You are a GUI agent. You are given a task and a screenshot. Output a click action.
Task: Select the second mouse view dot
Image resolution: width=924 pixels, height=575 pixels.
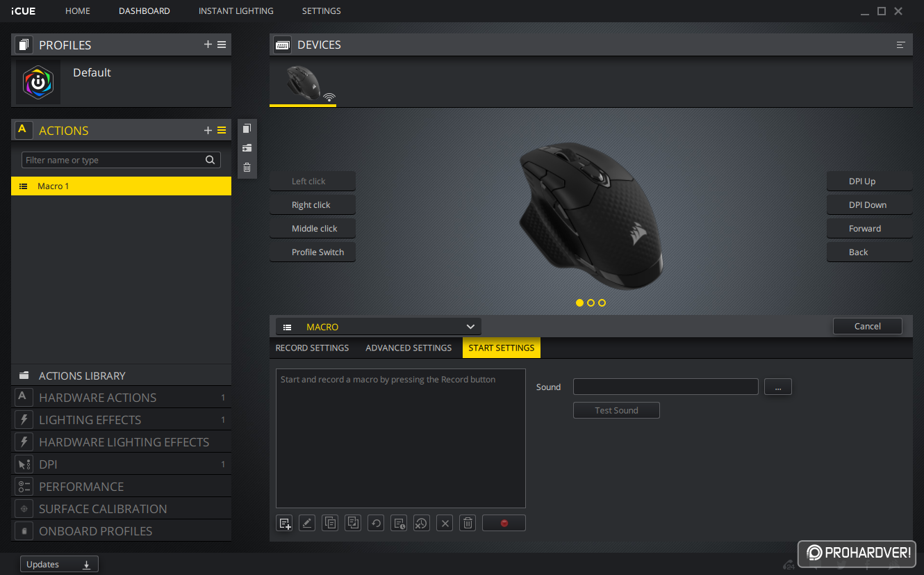(x=591, y=302)
